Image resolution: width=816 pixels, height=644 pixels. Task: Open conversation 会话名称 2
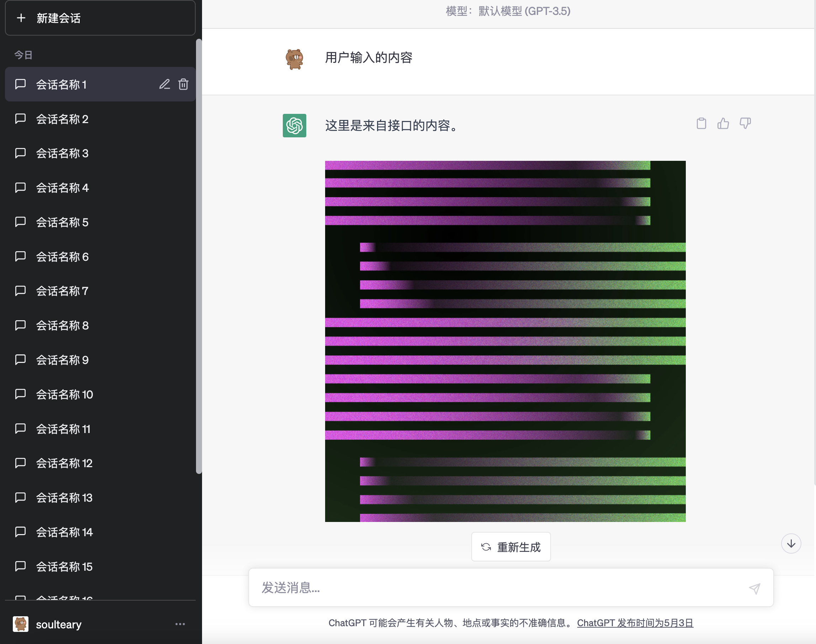point(62,119)
